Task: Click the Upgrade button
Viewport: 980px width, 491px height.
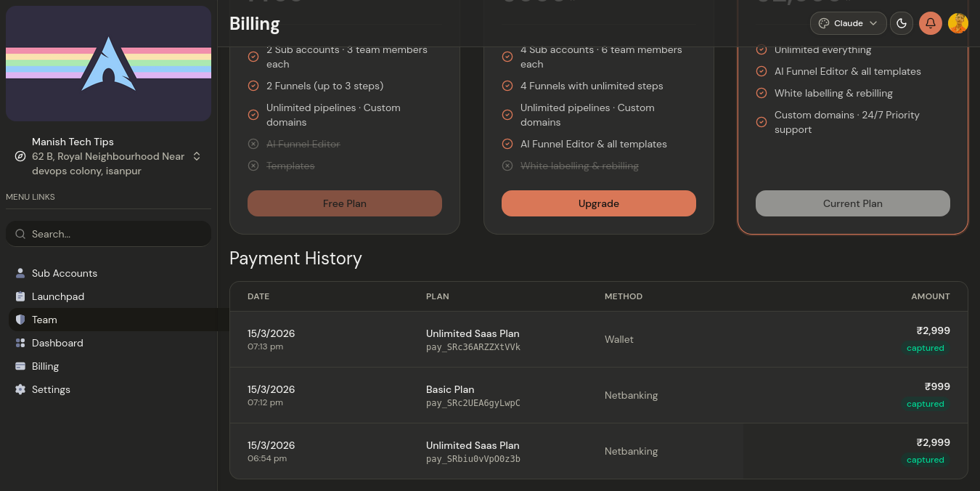Action: (599, 203)
